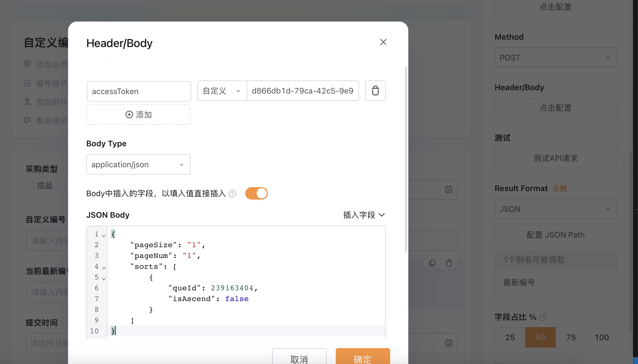Select 50 field width percent
The image size is (638, 364).
(x=540, y=337)
